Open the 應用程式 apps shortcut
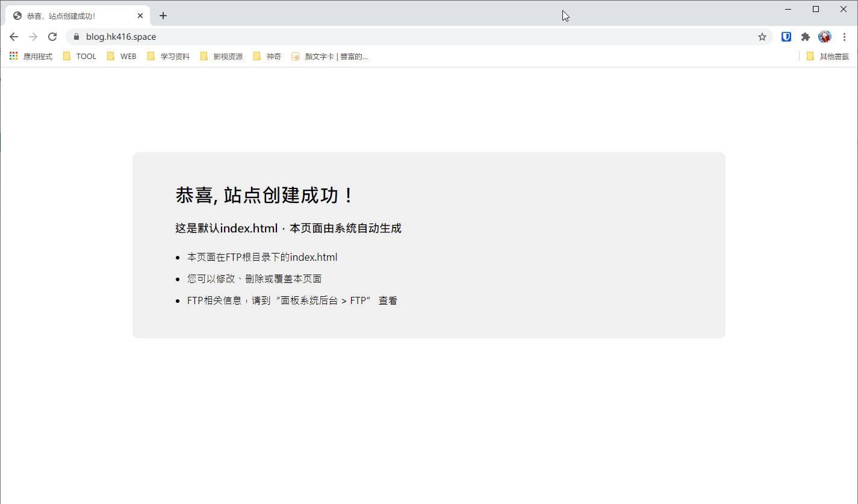858x504 pixels. coord(31,56)
